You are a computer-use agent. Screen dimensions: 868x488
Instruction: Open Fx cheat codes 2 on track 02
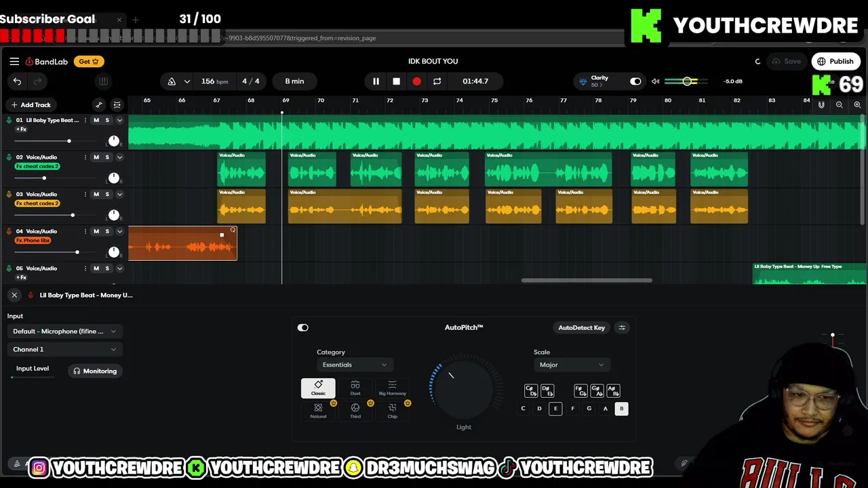click(37, 167)
